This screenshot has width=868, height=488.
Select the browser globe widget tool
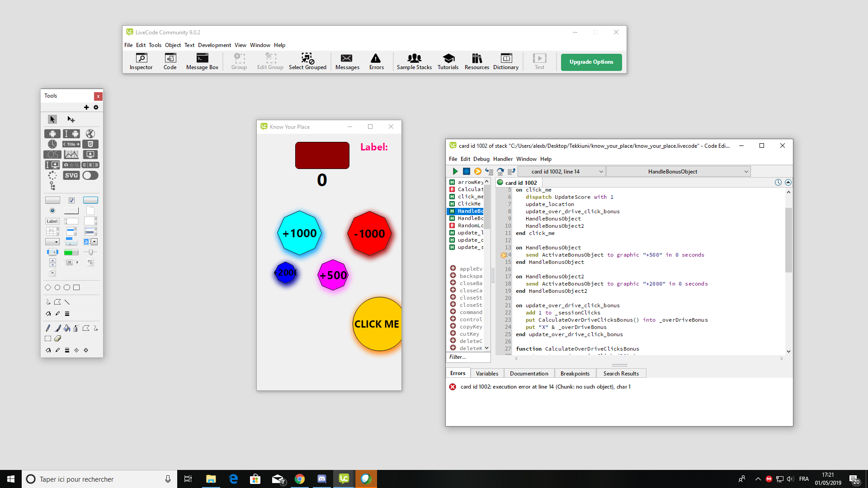90,134
